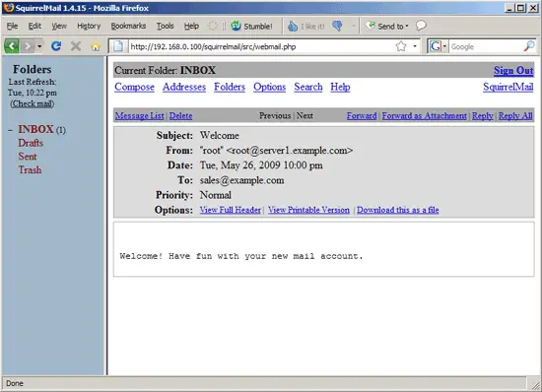Viewport: 542px width, 392px height.
Task: Click Forward as Attachment
Action: coord(424,115)
